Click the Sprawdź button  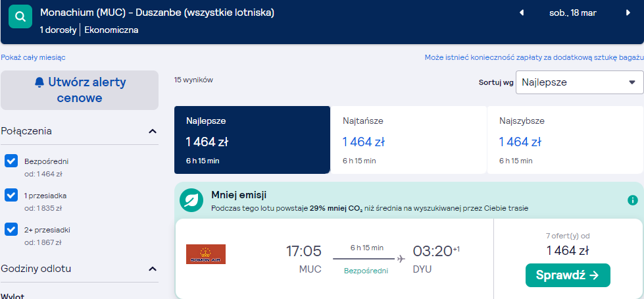coord(568,275)
